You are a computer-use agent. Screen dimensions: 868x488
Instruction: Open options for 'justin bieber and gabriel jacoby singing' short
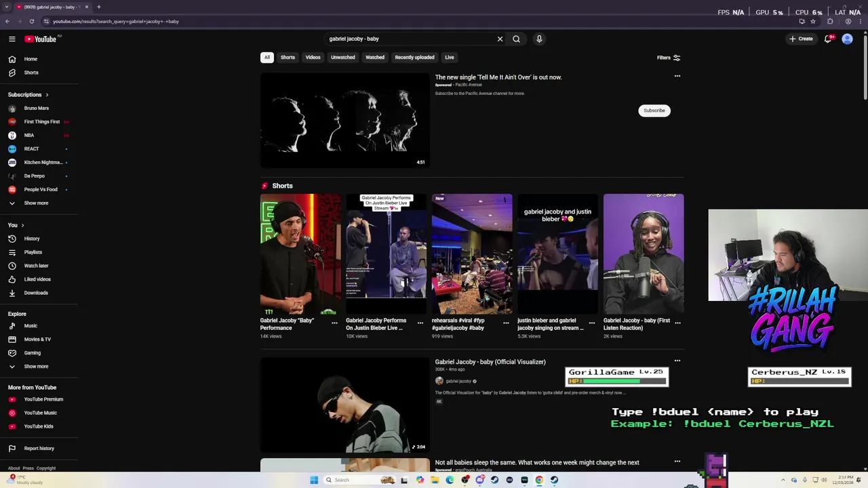click(x=592, y=323)
